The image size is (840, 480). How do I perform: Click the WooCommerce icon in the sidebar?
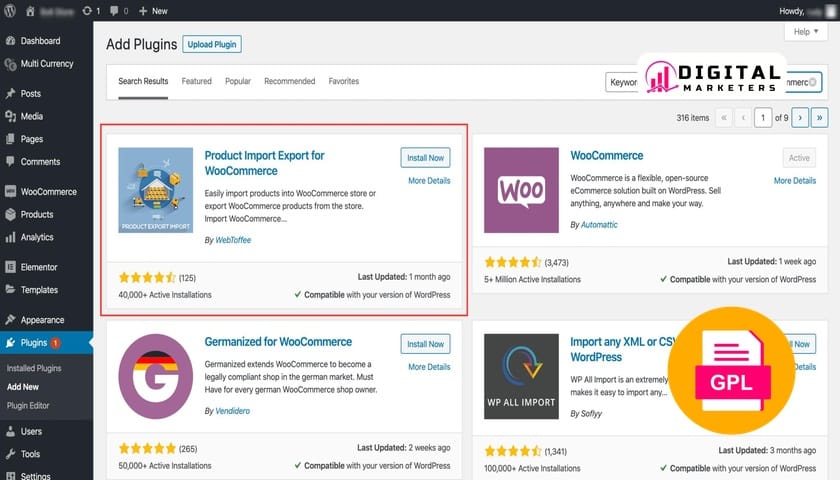pos(10,191)
